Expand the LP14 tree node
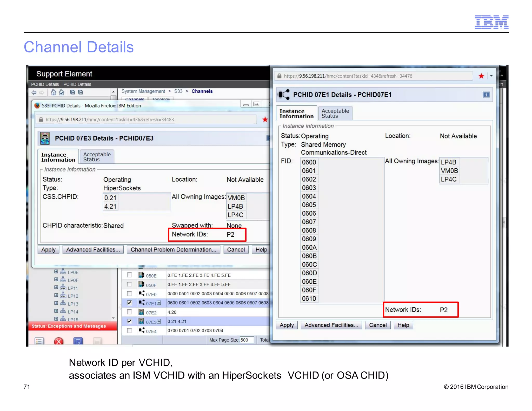The image size is (532, 411). [56, 311]
